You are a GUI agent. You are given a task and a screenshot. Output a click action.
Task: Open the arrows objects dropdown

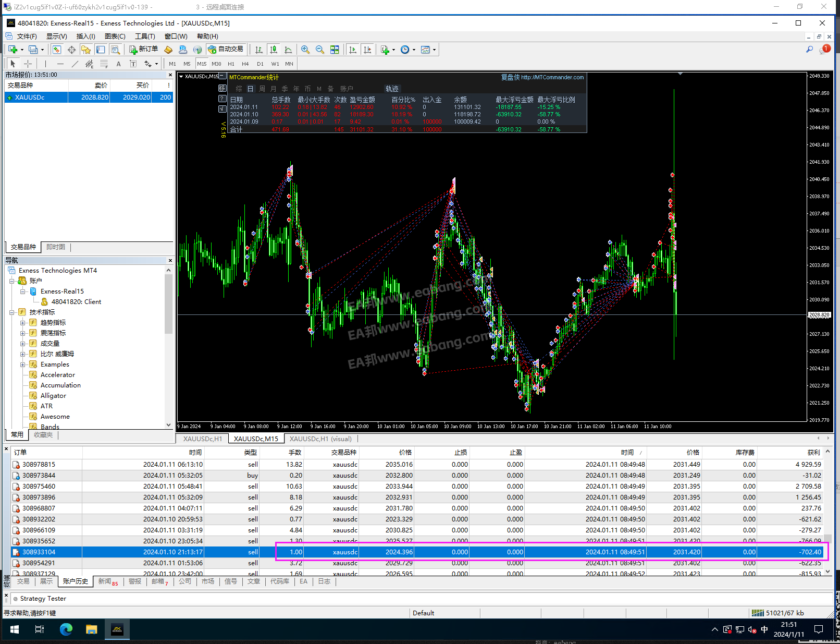coord(156,64)
